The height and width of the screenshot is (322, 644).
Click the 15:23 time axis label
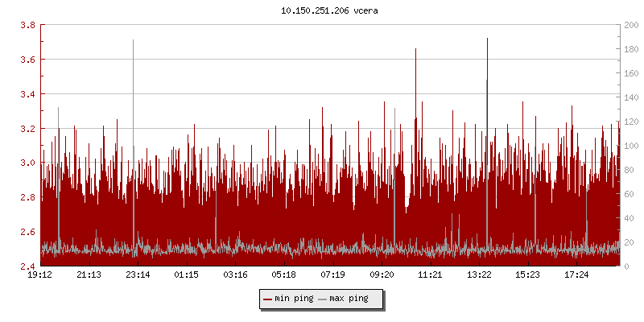pos(527,275)
